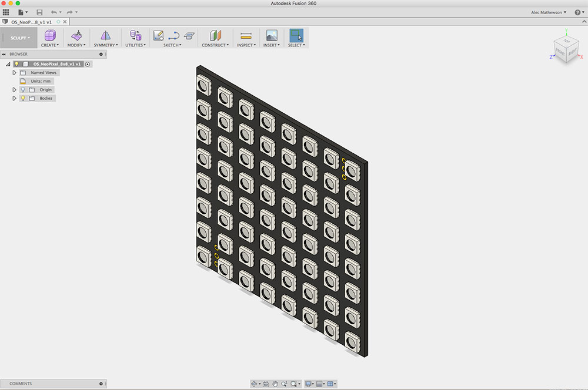Click the Create Sketch icon
This screenshot has width=588, height=390.
[x=158, y=36]
